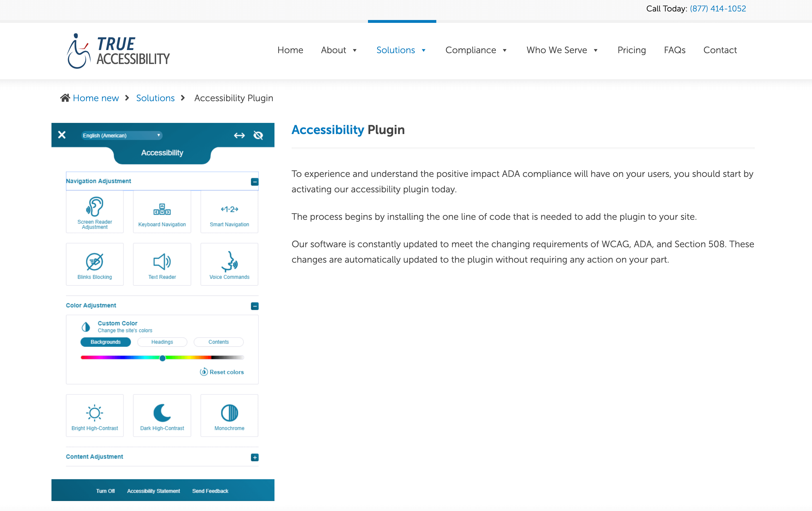The height and width of the screenshot is (511, 812).
Task: Open the FAQs page
Action: (x=674, y=50)
